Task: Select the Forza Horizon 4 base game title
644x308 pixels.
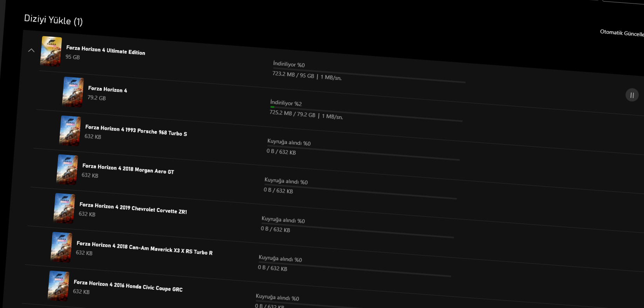Action: pos(108,89)
